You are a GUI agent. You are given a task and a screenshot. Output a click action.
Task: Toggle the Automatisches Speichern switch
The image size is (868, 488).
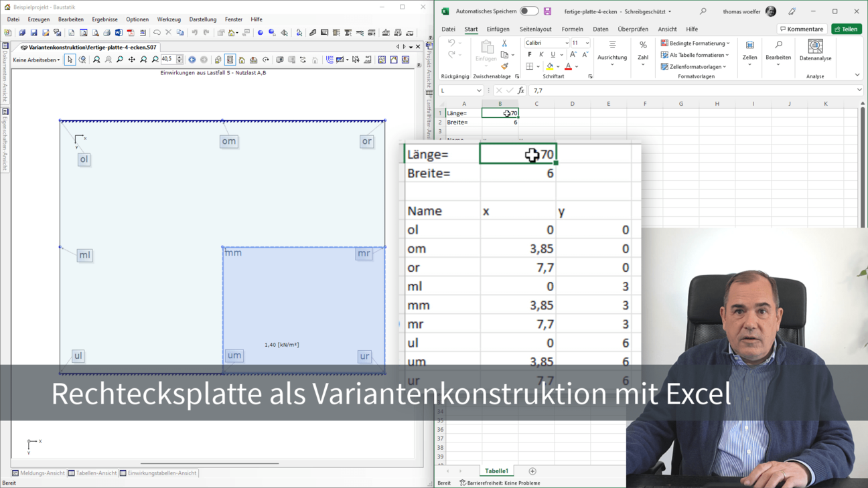click(x=528, y=11)
